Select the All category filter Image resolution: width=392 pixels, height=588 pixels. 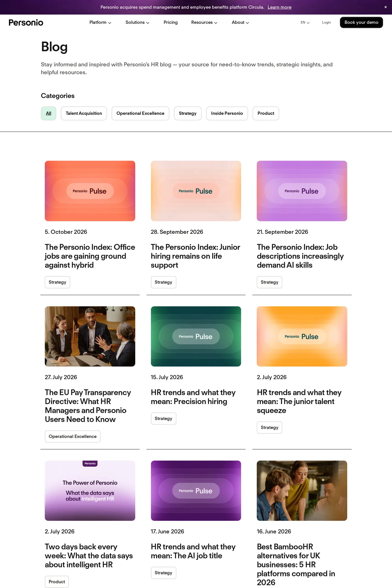coord(48,113)
